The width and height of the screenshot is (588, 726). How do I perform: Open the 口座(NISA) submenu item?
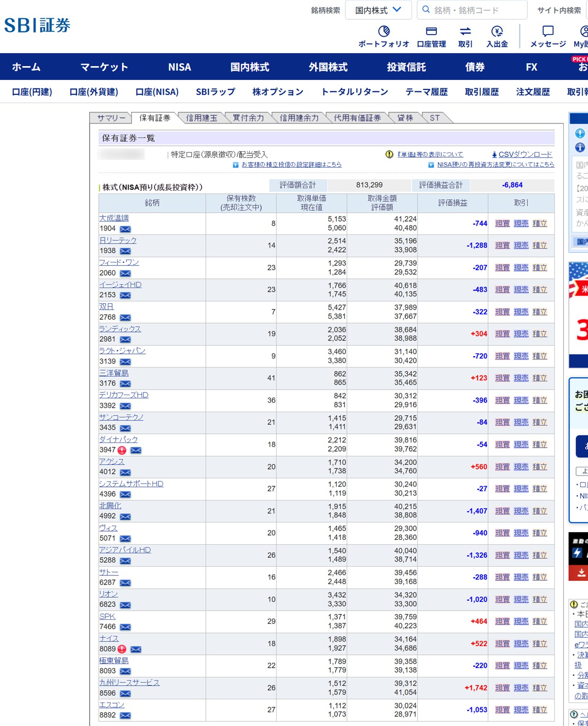point(157,92)
